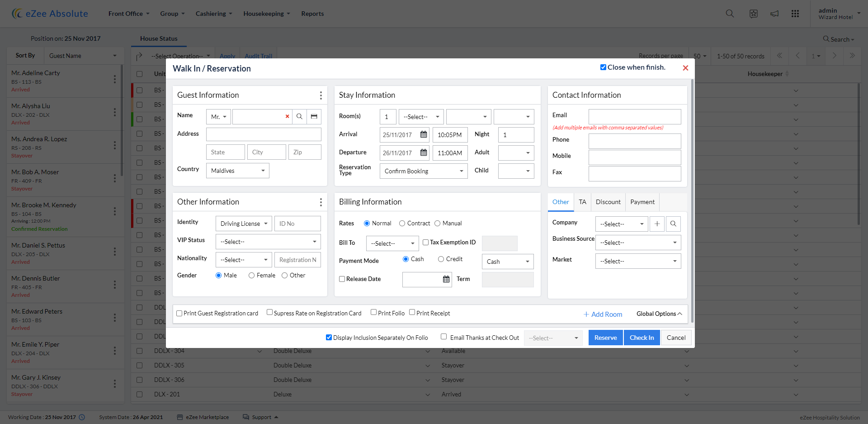The image size is (868, 424).
Task: Open the announcements megaphone icon
Action: [774, 14]
